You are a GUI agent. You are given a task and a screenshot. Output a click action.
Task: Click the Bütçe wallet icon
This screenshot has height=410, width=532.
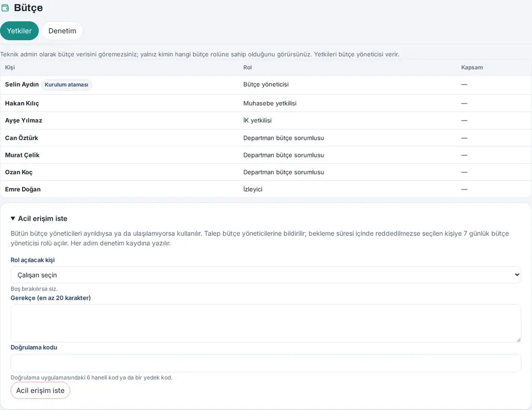coord(5,8)
